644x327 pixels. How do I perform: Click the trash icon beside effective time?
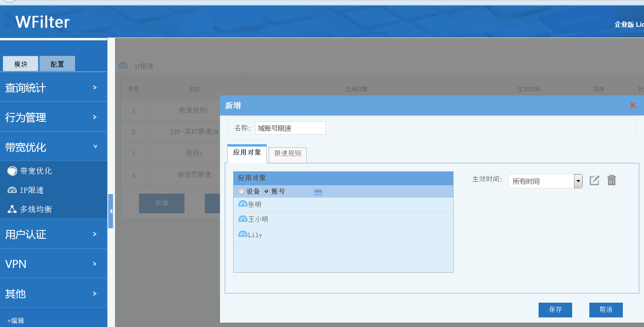[611, 180]
